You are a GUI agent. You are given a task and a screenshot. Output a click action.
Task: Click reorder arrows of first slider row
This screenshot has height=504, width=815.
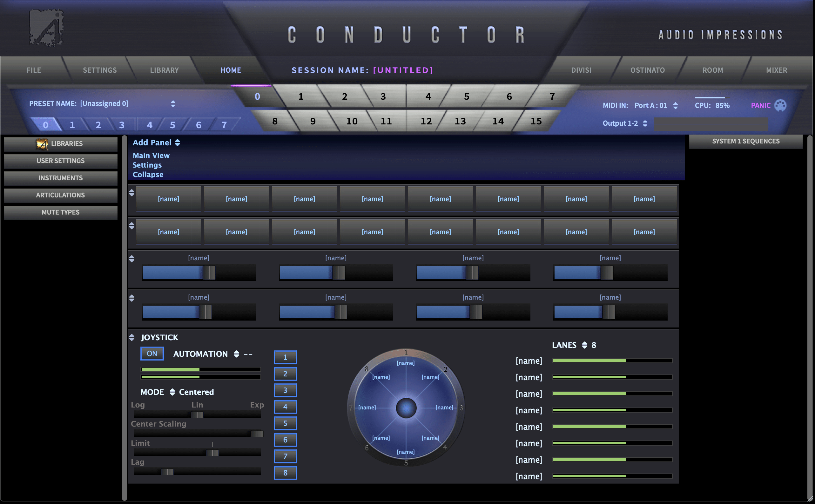(x=132, y=259)
